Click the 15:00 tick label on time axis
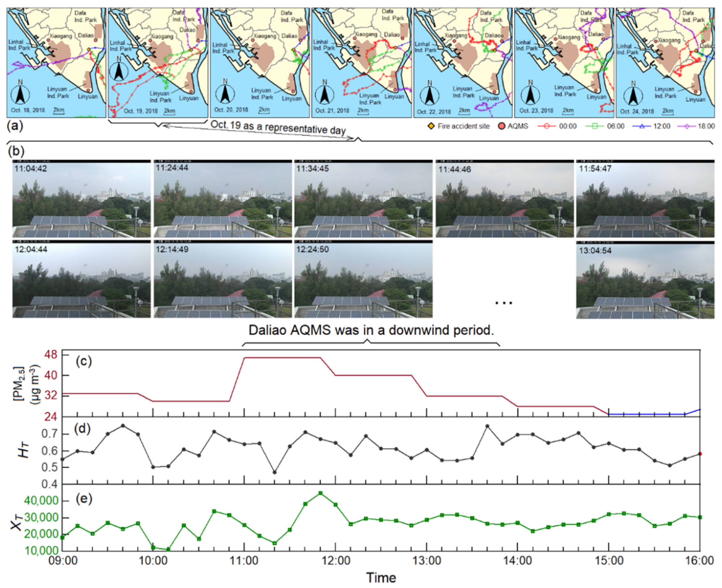This screenshot has width=722, height=588. pyautogui.click(x=609, y=561)
